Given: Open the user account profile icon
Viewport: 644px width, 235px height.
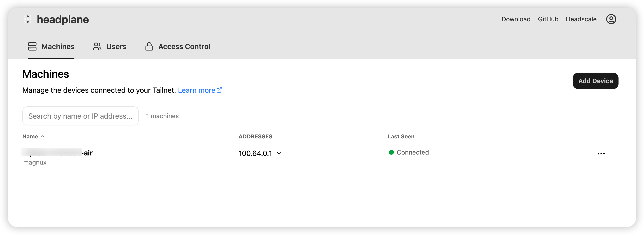Looking at the screenshot, I should click(611, 19).
